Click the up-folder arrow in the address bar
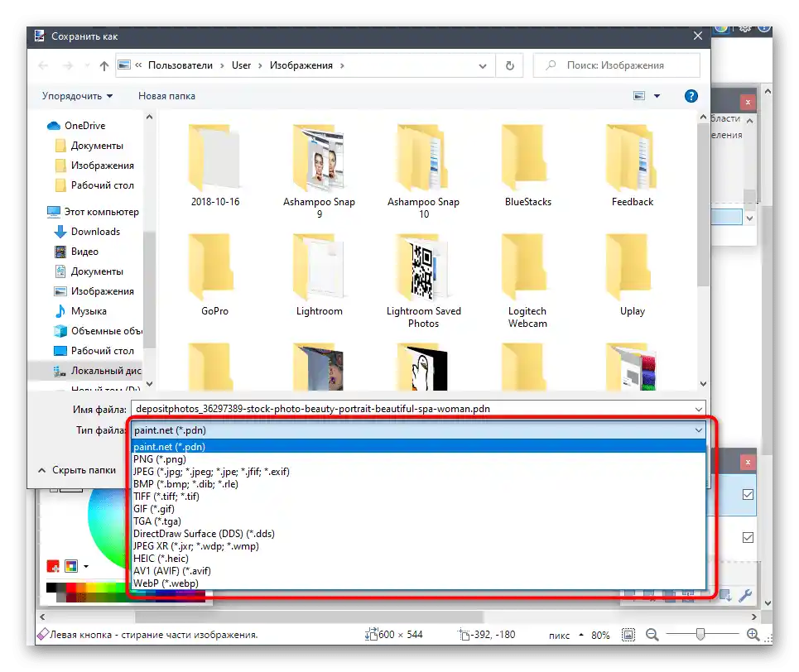799x672 pixels. [104, 65]
